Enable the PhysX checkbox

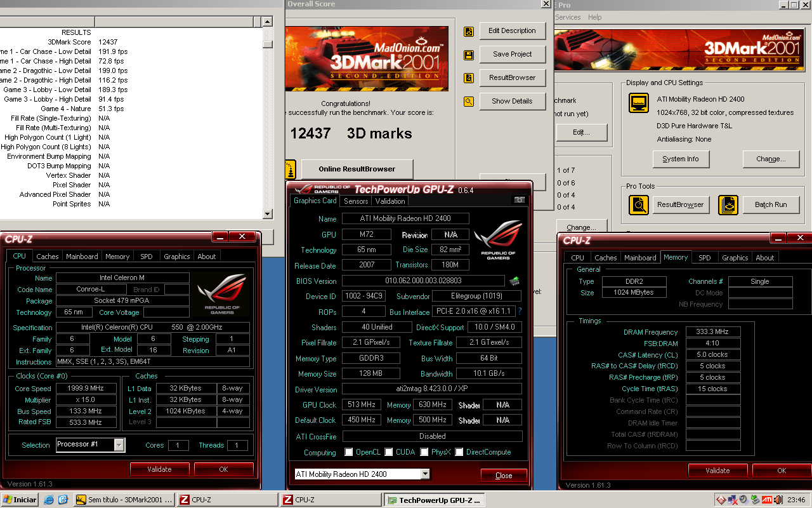pos(424,452)
